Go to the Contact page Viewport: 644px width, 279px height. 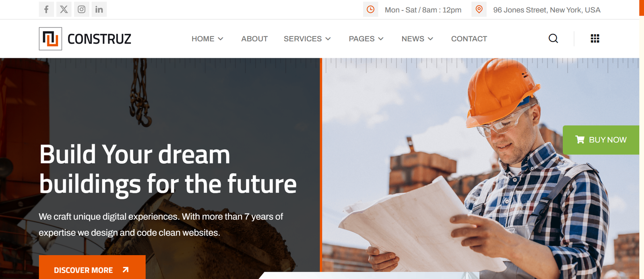coord(469,39)
